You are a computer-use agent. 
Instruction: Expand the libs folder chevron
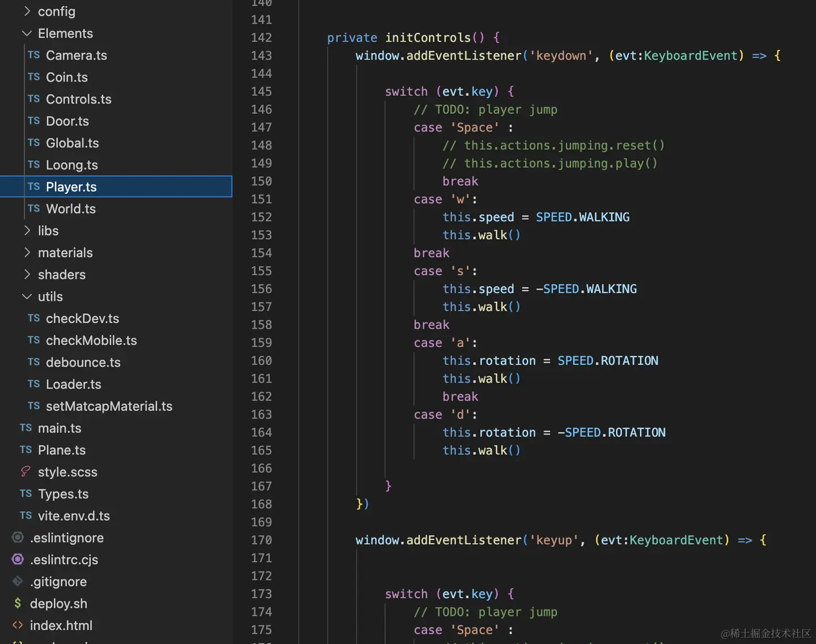[27, 231]
